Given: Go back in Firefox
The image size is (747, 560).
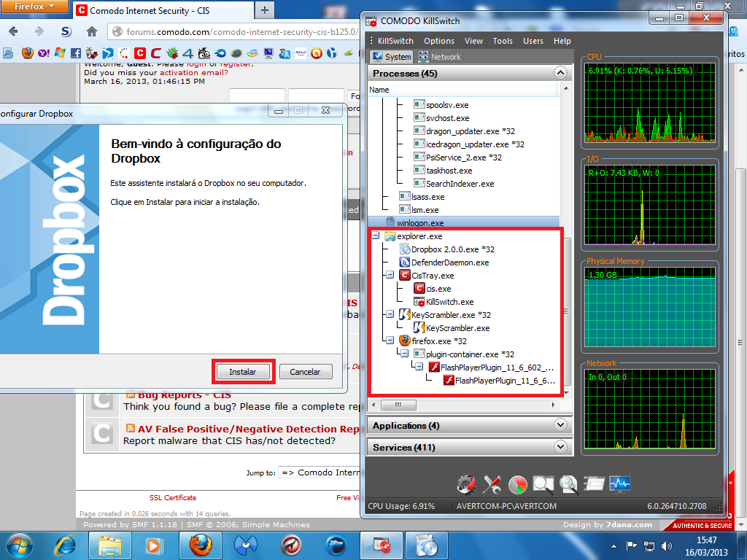Looking at the screenshot, I should (x=13, y=32).
